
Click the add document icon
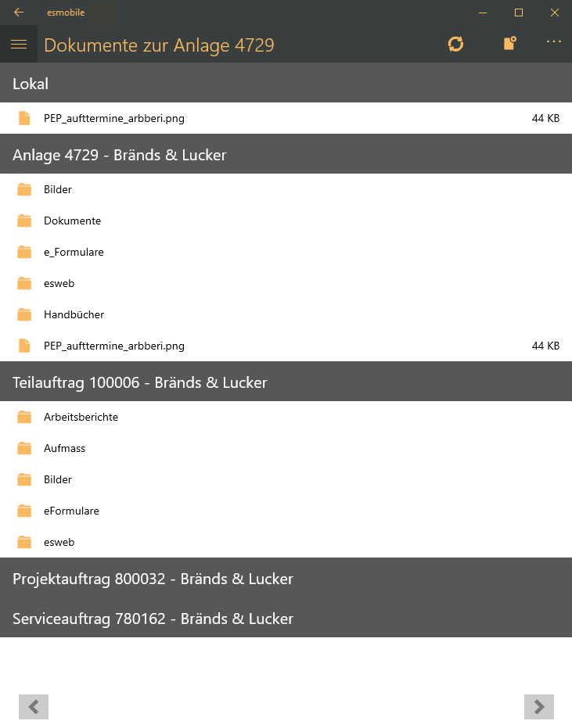509,44
